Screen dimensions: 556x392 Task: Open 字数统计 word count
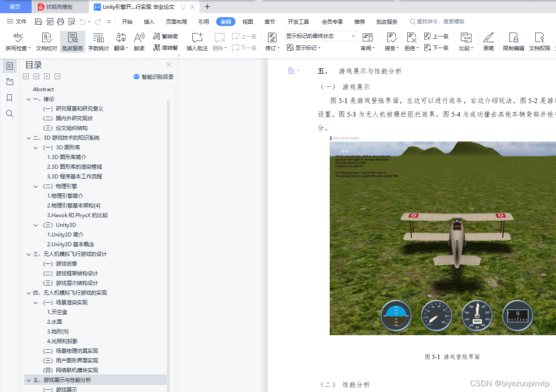[99, 42]
